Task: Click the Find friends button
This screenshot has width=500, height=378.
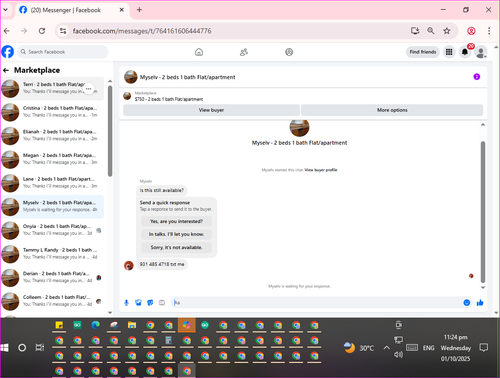Action: point(423,52)
